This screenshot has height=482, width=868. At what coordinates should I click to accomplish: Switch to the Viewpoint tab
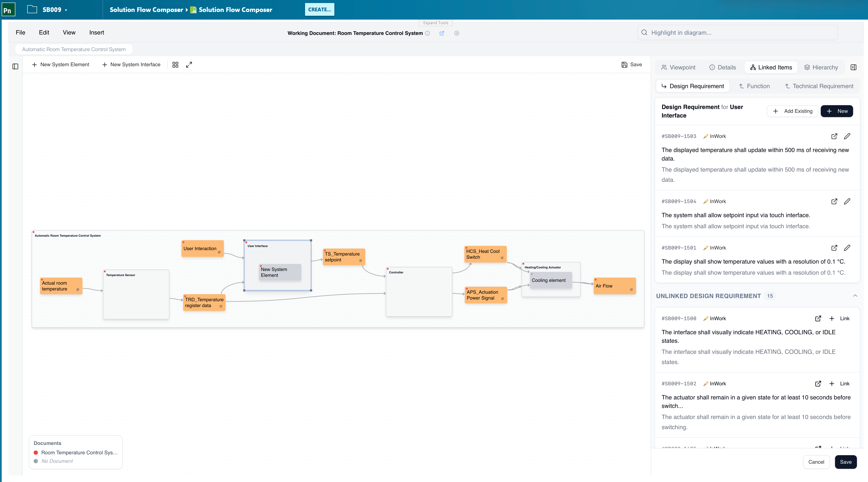pos(678,67)
